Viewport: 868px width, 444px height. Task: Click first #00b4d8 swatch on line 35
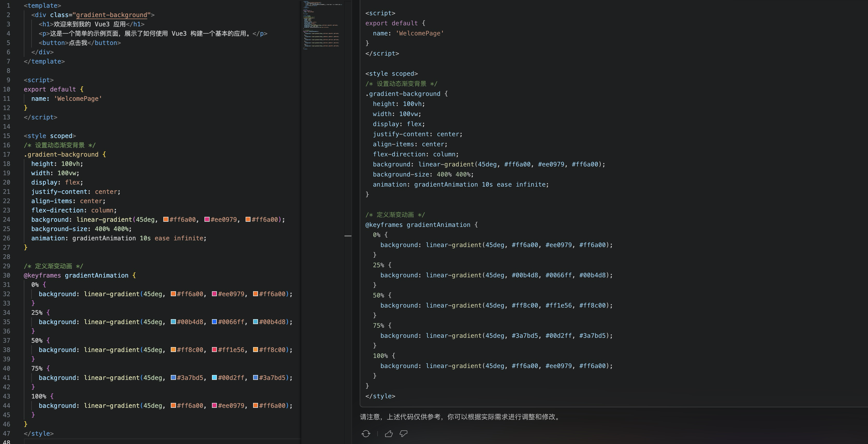pyautogui.click(x=173, y=322)
